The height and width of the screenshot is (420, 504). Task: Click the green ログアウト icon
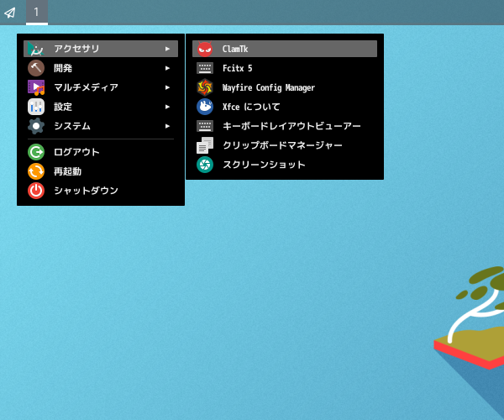pyautogui.click(x=35, y=152)
